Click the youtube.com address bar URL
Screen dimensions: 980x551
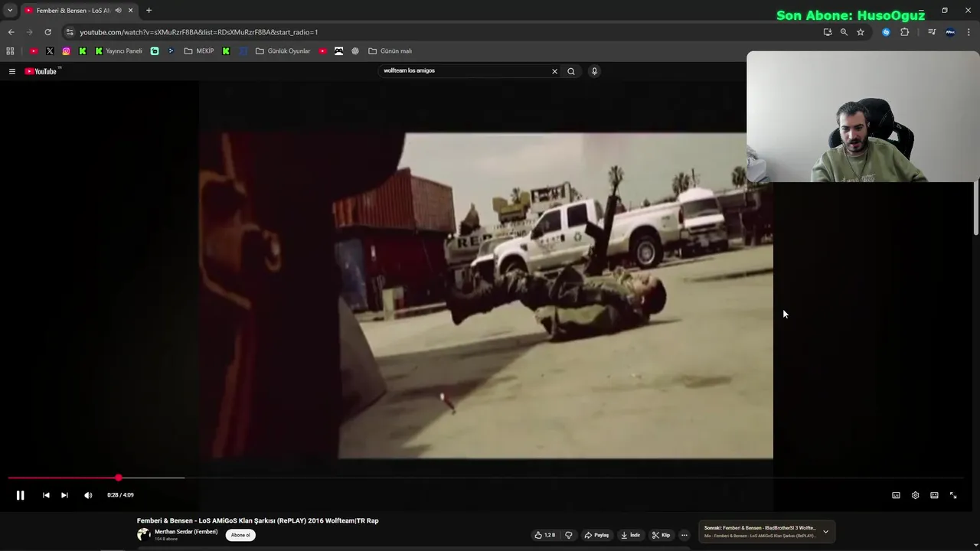point(199,32)
